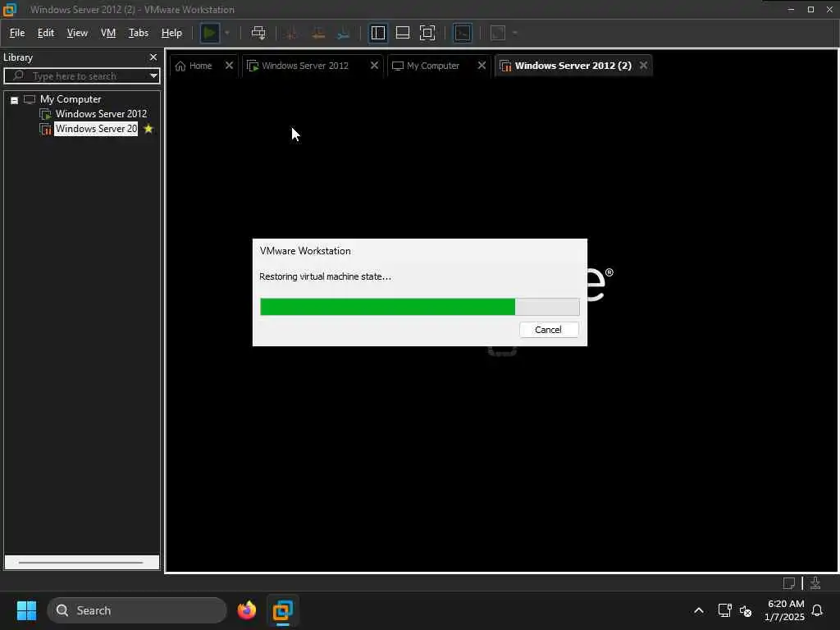Click the Revert to Snapshot toolbar icon
This screenshot has width=840, height=630.
318,33
